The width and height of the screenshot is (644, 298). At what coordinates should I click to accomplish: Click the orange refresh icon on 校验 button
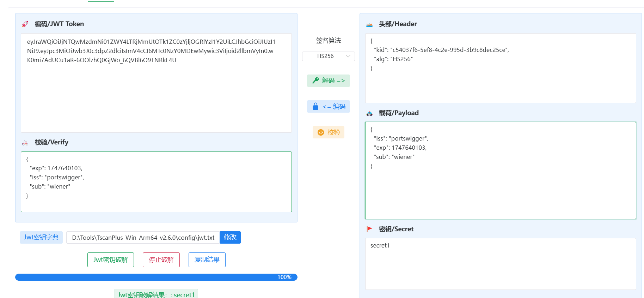tap(321, 132)
